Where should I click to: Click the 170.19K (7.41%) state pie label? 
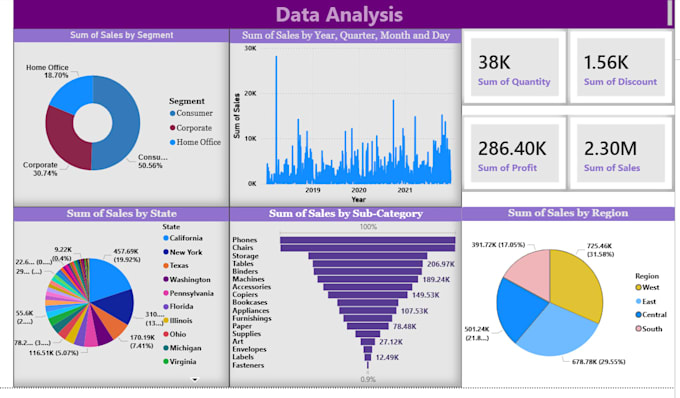pos(142,341)
